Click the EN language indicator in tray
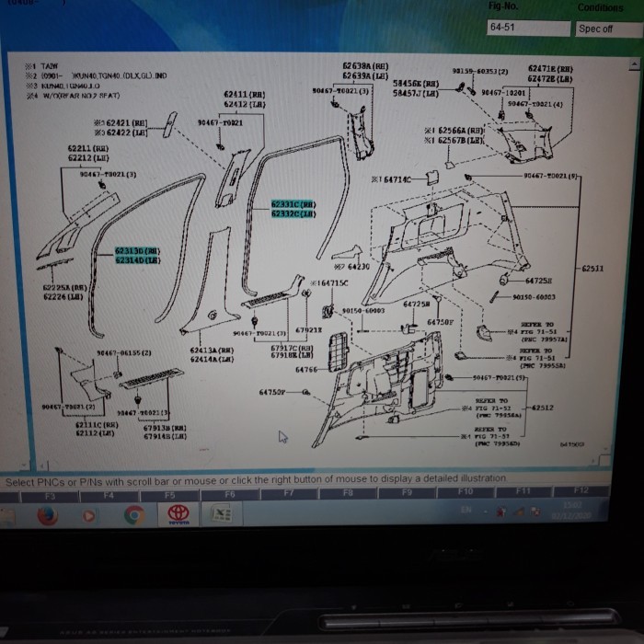The height and width of the screenshot is (644, 644). (x=466, y=510)
